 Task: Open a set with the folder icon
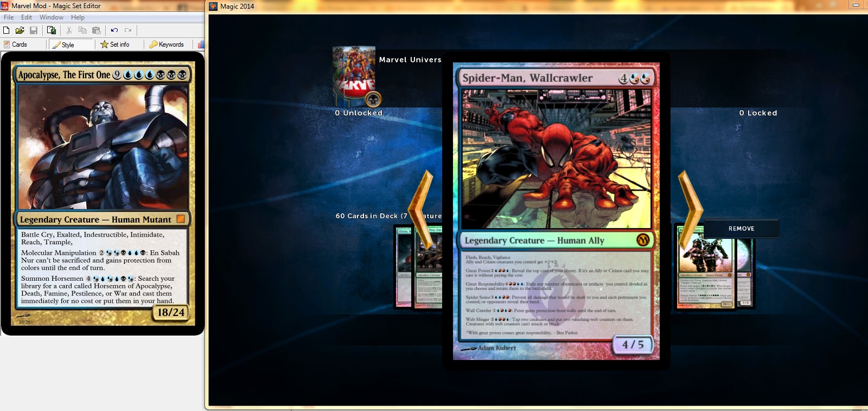click(20, 30)
